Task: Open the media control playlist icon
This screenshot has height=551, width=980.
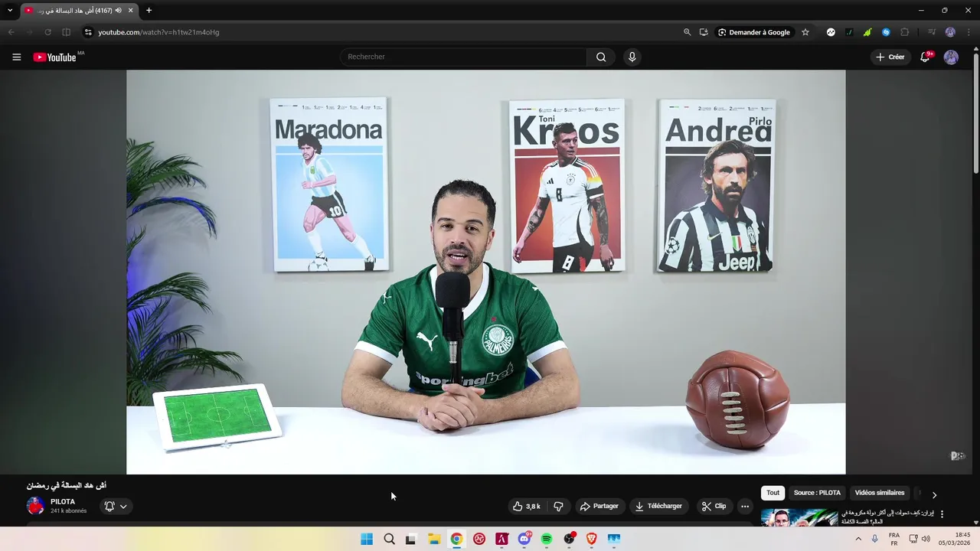Action: pyautogui.click(x=932, y=32)
